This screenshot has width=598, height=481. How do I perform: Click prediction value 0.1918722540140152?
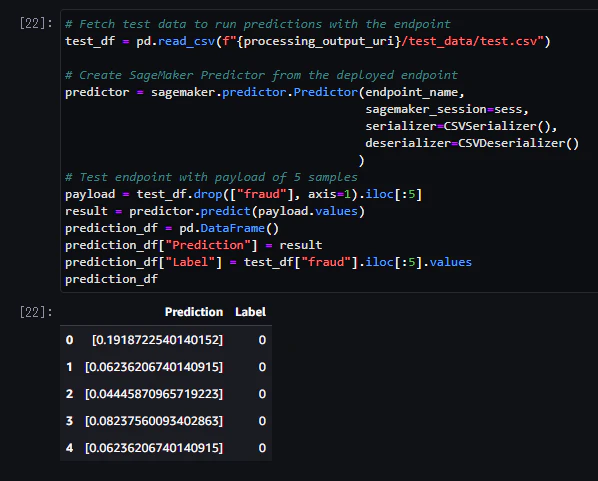pos(158,340)
